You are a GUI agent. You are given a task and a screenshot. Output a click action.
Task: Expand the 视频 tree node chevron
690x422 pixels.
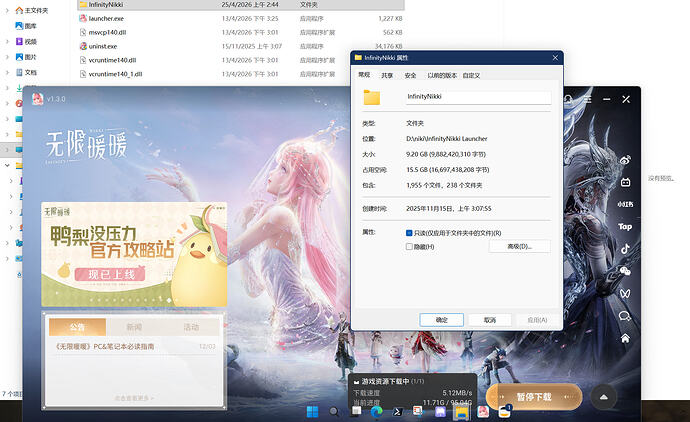pyautogui.click(x=7, y=41)
